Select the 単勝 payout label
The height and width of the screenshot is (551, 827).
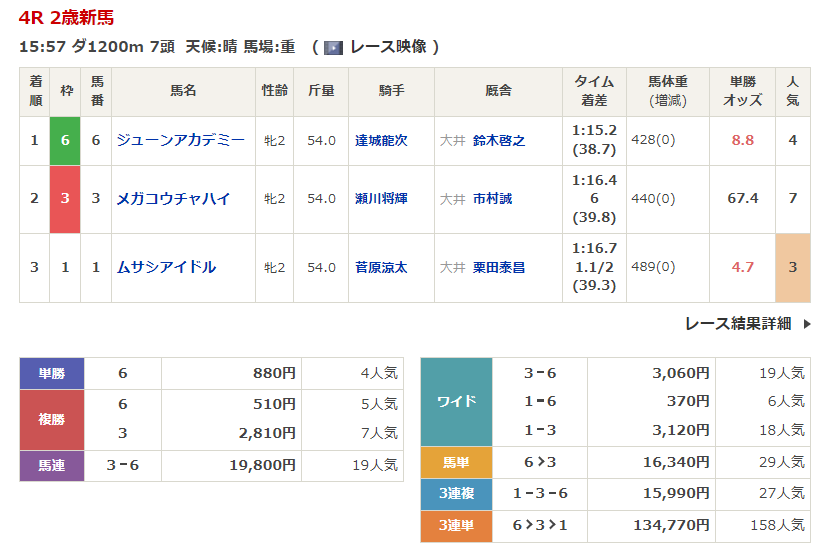[x=52, y=373]
